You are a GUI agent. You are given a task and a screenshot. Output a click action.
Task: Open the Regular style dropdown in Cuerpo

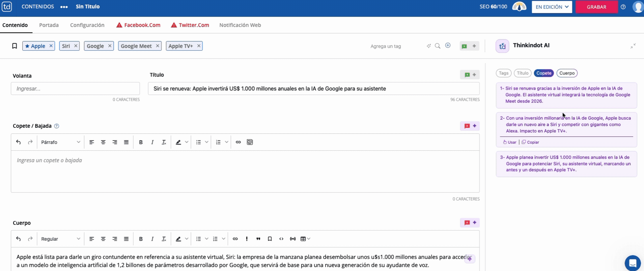coord(60,239)
